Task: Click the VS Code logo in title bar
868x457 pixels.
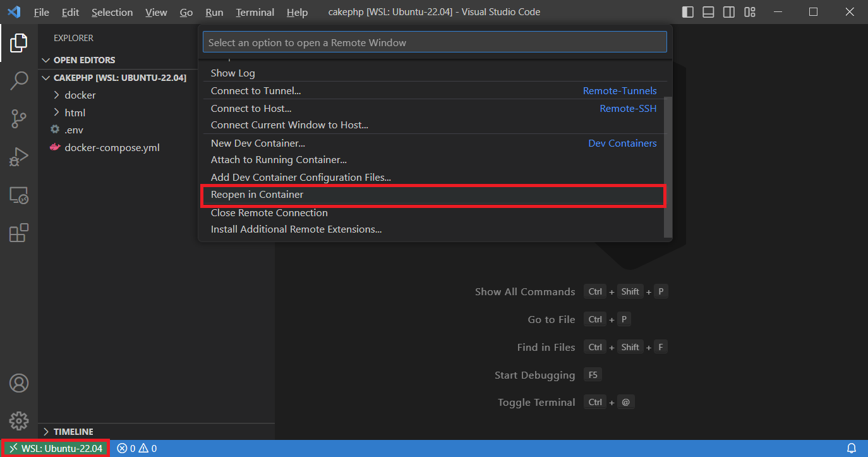Action: point(15,12)
